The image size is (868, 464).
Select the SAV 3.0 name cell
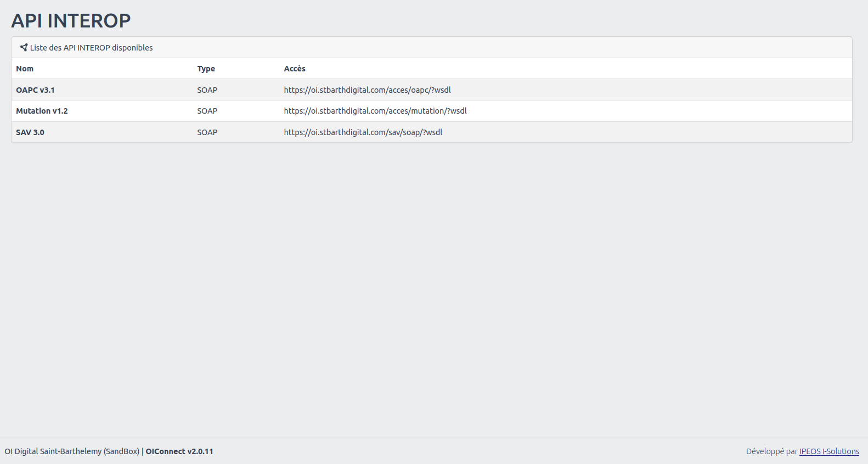30,132
